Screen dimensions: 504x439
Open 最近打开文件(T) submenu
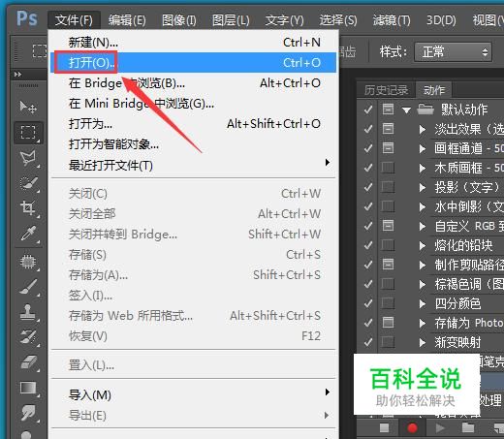(x=193, y=165)
